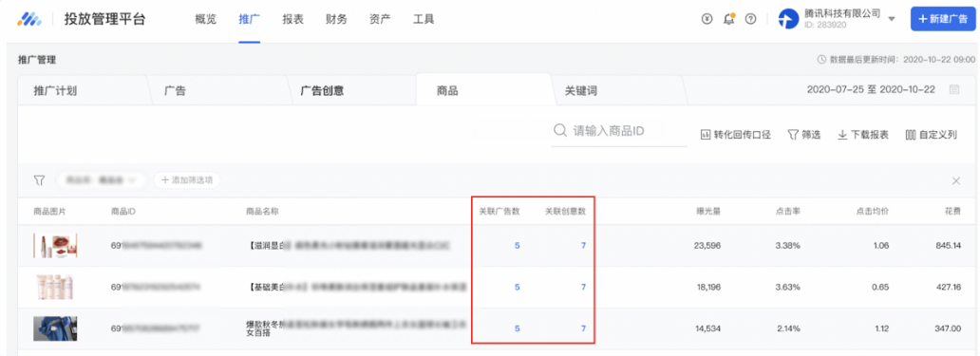This screenshot has height=356, width=980.
Task: Click the 点击均价 column header
Action: click(872, 211)
